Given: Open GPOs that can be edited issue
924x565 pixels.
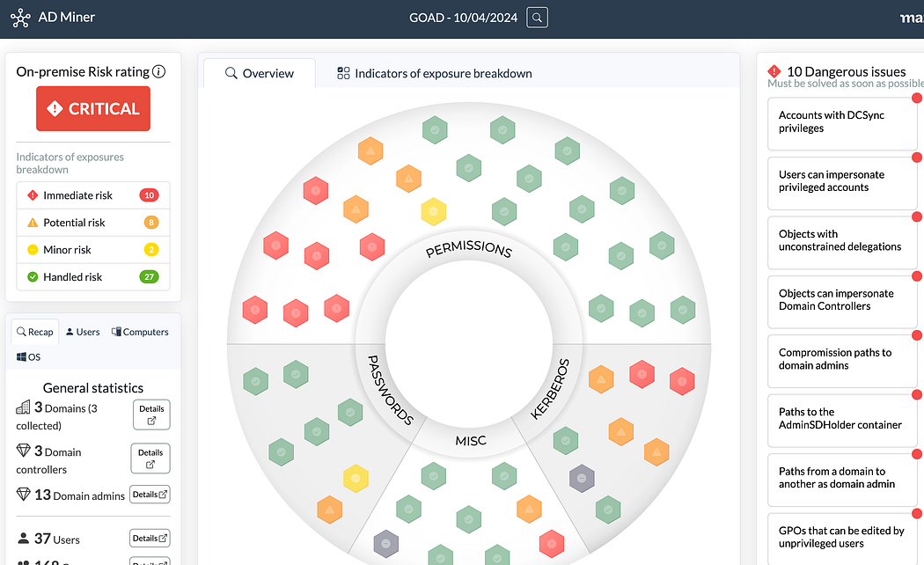Looking at the screenshot, I should 843,539.
